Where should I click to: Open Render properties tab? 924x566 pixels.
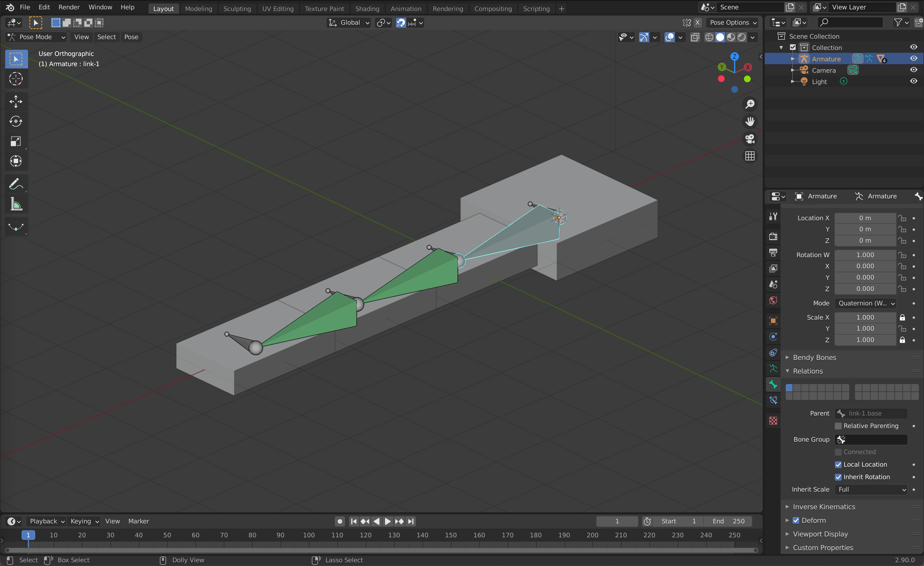(773, 236)
